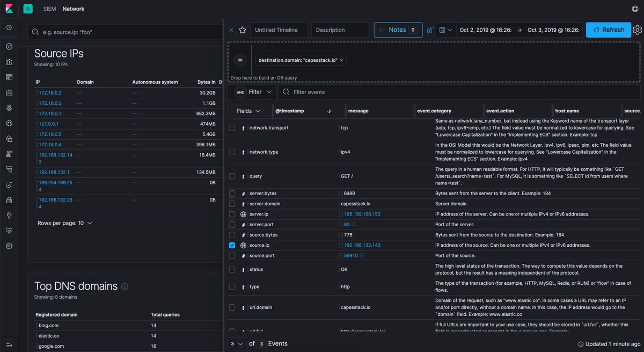Check the query field checkbox
Screen dimensions: 644x352
(232, 176)
